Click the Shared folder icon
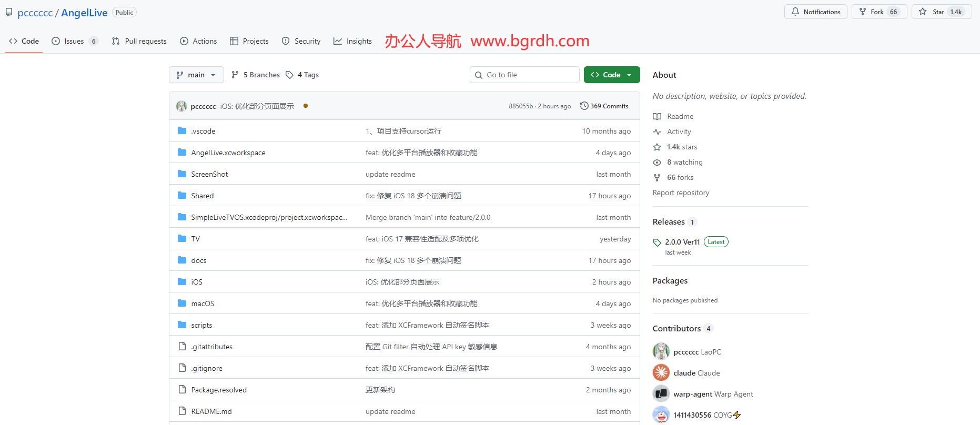Image resolution: width=980 pixels, height=425 pixels. coord(182,195)
